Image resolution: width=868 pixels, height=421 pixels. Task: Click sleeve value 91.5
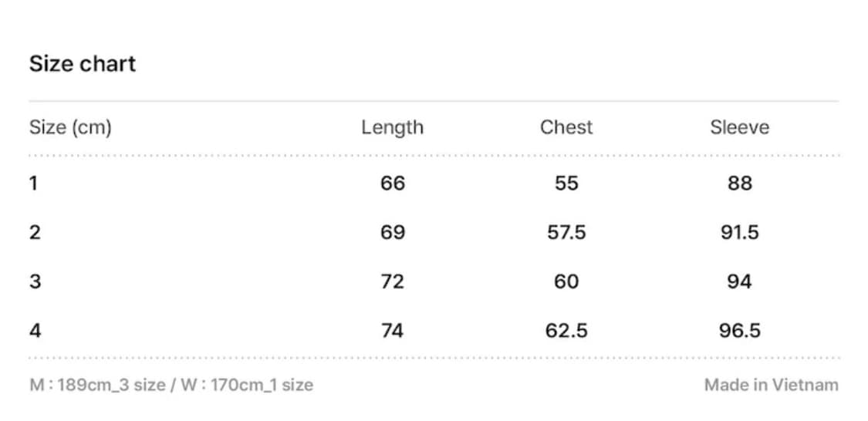coord(739,232)
